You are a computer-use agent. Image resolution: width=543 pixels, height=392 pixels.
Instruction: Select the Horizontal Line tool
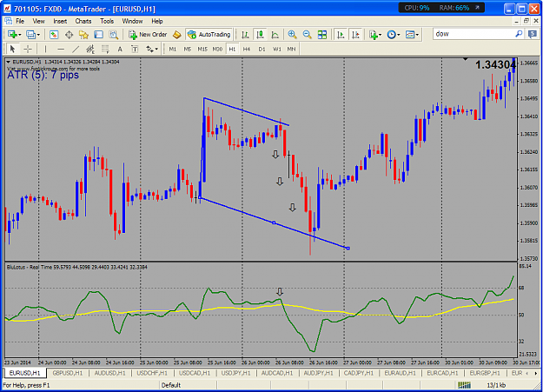[61, 49]
